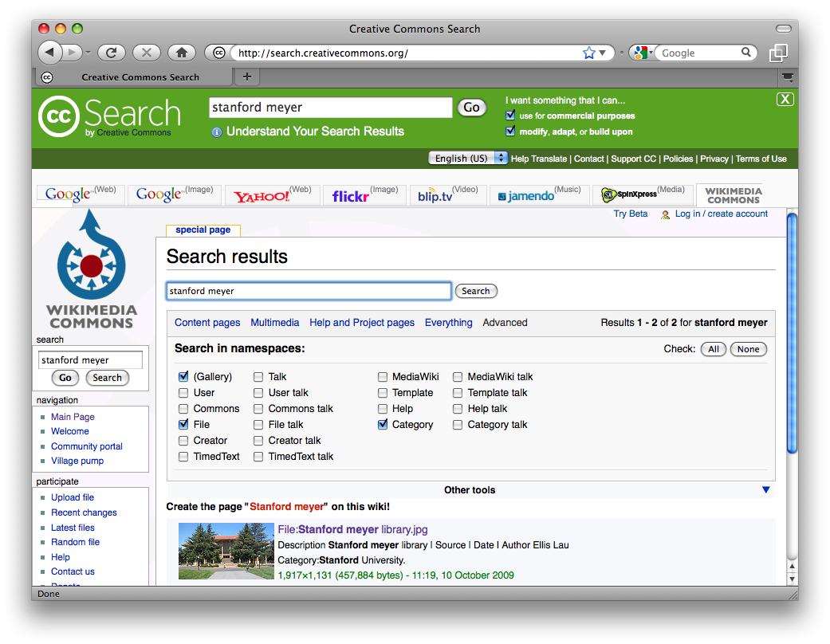Click the CC site identity icon in address bar

pos(218,53)
